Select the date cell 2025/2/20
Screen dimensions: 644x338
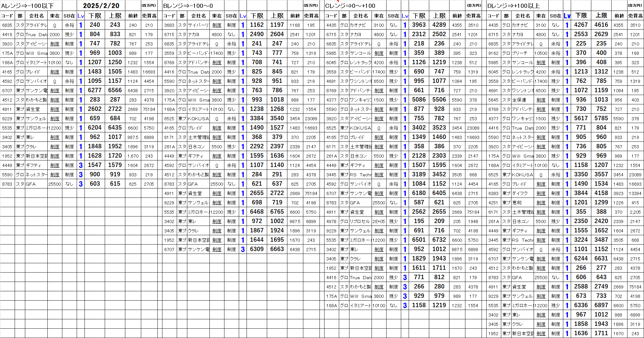point(101,6)
